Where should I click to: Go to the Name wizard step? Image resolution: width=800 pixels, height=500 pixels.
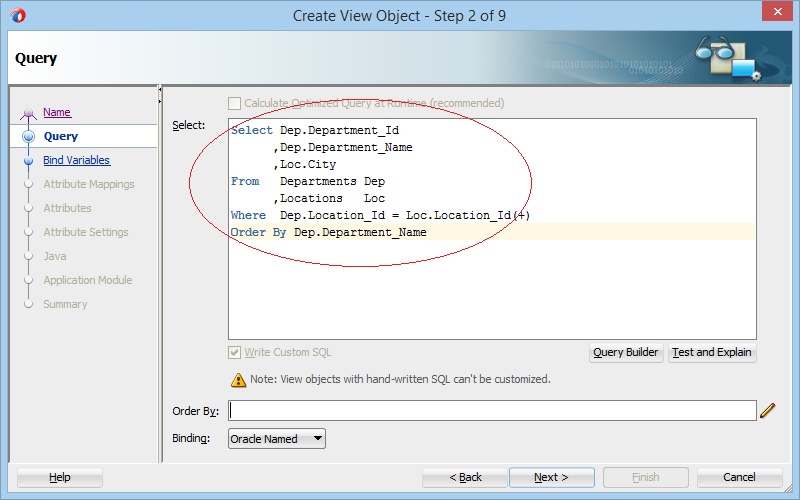click(57, 112)
